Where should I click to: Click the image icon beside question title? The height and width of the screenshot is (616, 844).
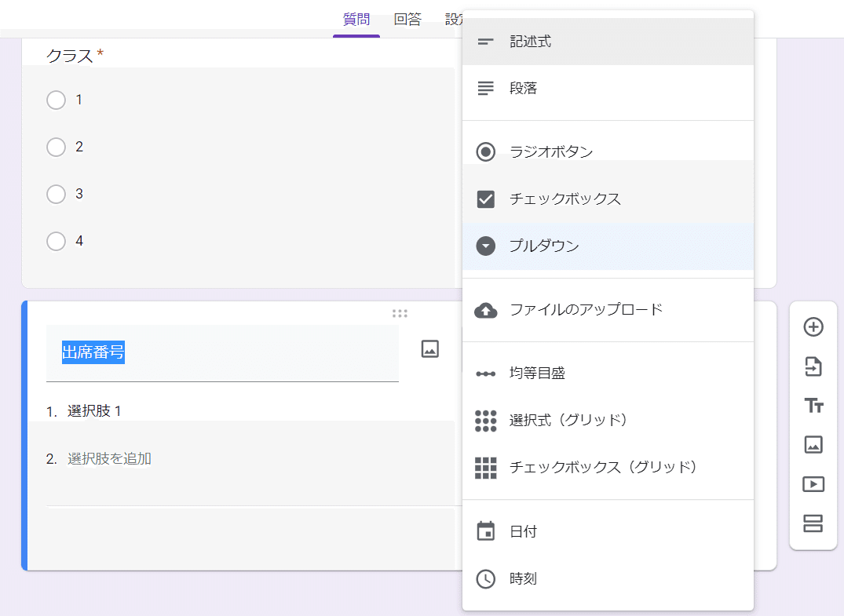429,349
